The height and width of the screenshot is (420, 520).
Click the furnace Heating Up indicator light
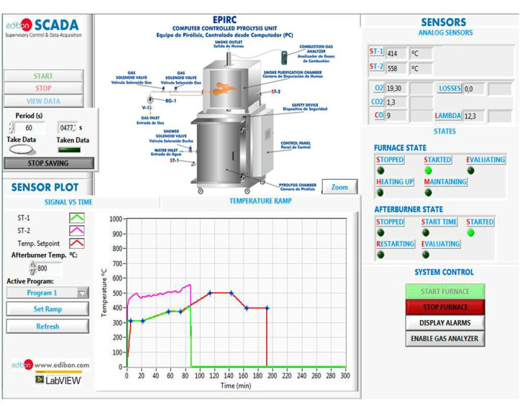click(x=380, y=193)
